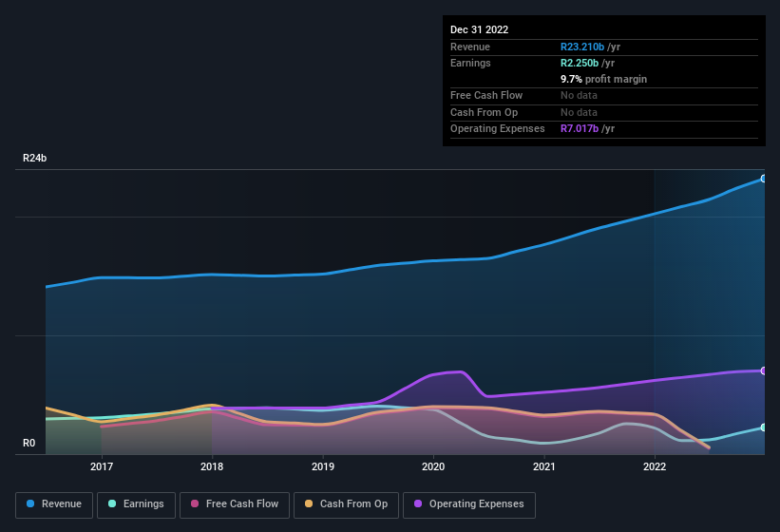
Task: Click Cash From Op No data text
Action: pos(579,112)
